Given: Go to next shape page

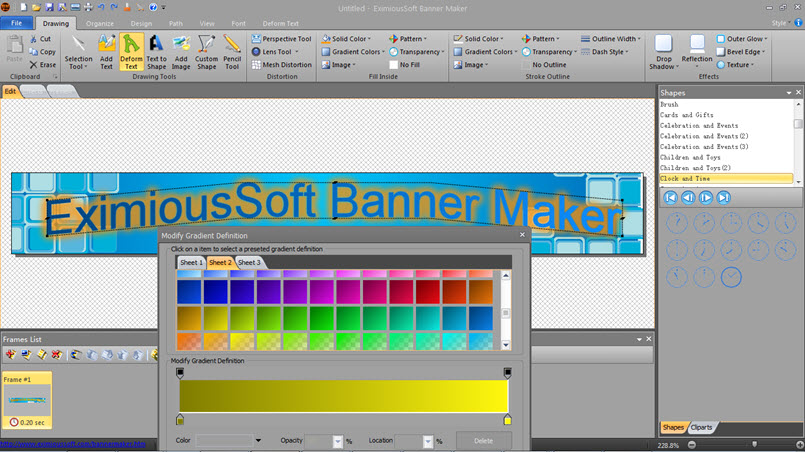Looking at the screenshot, I should (706, 197).
